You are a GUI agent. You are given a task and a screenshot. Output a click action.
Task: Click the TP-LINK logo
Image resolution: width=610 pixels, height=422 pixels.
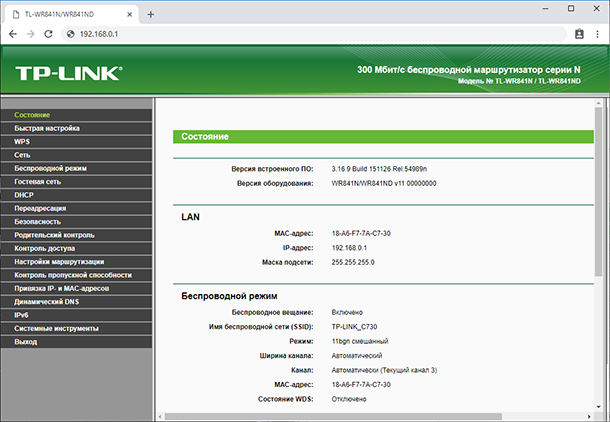pos(69,73)
